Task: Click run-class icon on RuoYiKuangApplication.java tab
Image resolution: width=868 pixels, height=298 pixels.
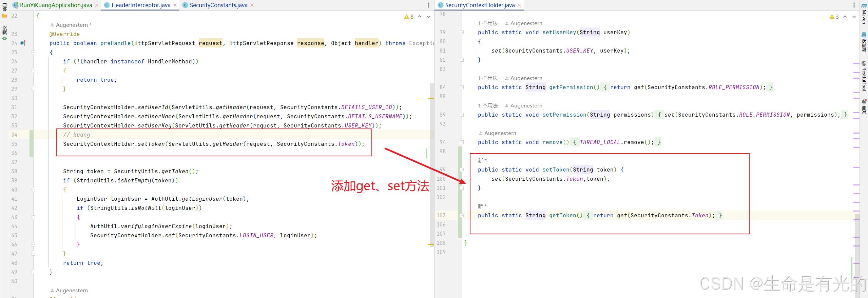Action: point(15,5)
